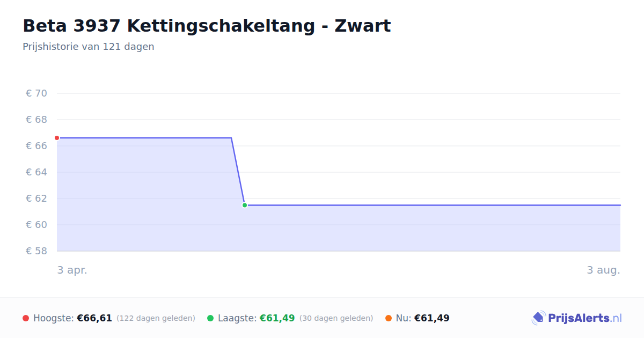The image size is (644, 338).
Task: Click the current price value next to Nu
Action: click(432, 318)
